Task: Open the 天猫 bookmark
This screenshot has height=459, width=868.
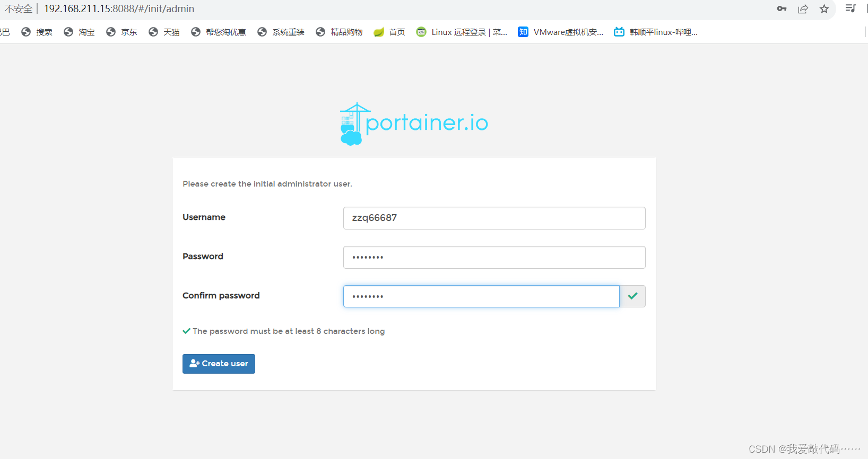Action: pyautogui.click(x=164, y=32)
